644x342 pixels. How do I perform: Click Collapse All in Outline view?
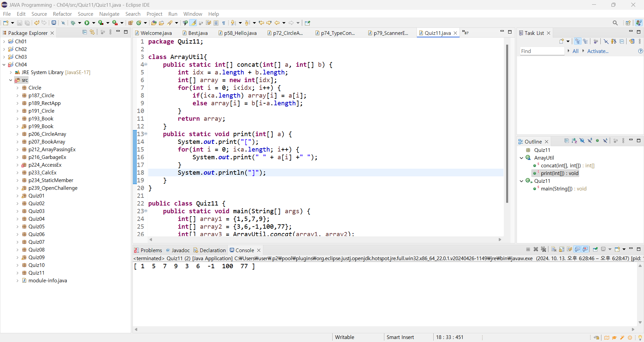click(x=567, y=141)
